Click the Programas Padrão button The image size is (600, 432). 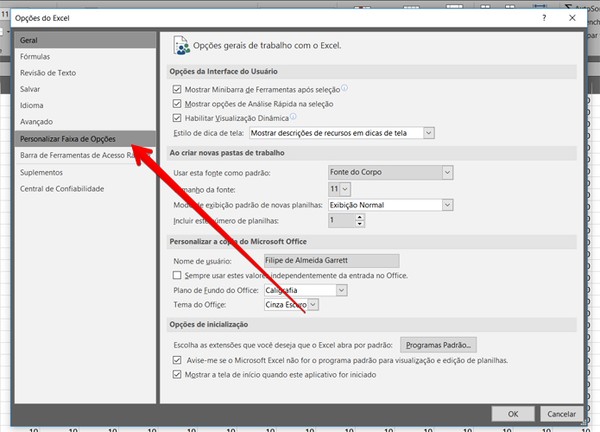(x=438, y=345)
